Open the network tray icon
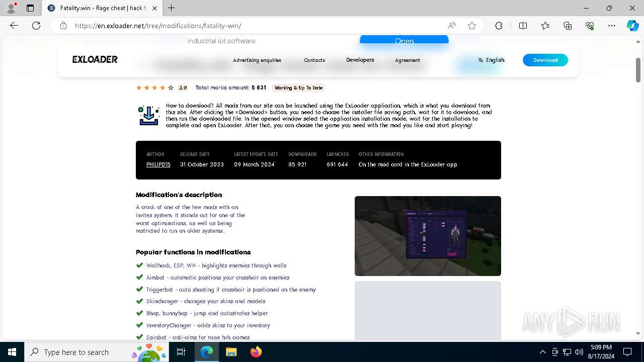Image resolution: width=644 pixels, height=362 pixels. (567, 352)
